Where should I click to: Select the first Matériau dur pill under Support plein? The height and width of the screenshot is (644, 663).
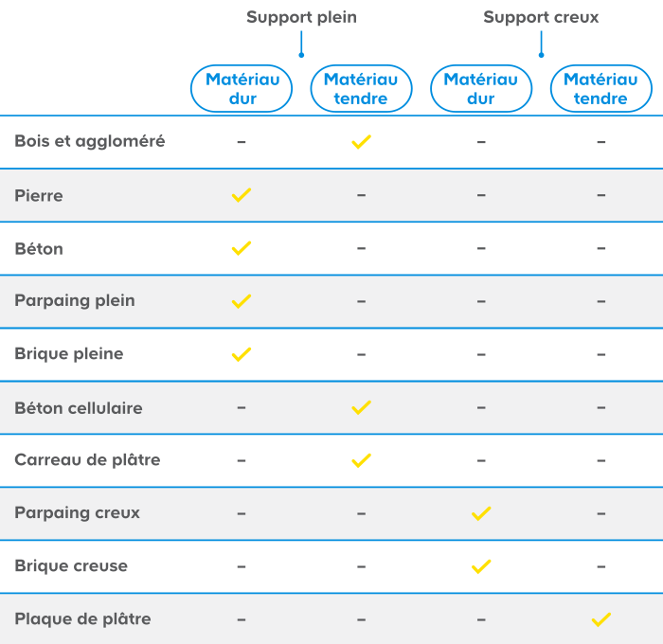point(242,88)
